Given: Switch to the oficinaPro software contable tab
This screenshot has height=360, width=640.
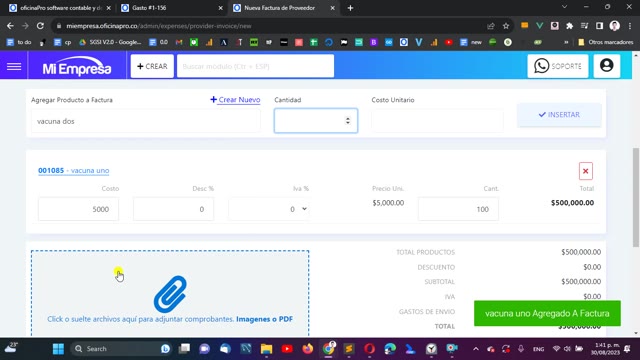Looking at the screenshot, I should (60, 8).
